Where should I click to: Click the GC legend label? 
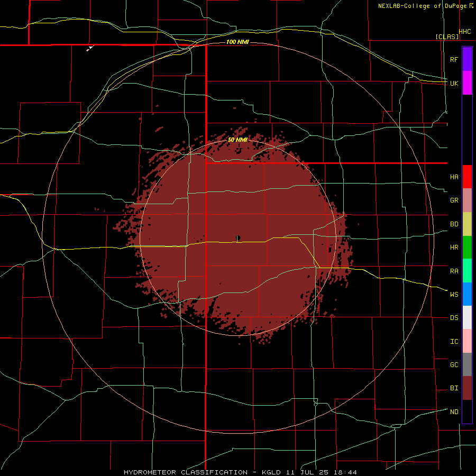454,364
